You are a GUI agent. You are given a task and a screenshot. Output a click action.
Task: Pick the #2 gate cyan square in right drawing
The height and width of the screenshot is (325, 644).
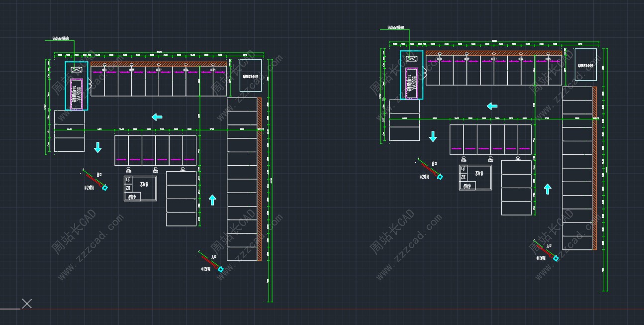coord(440,176)
